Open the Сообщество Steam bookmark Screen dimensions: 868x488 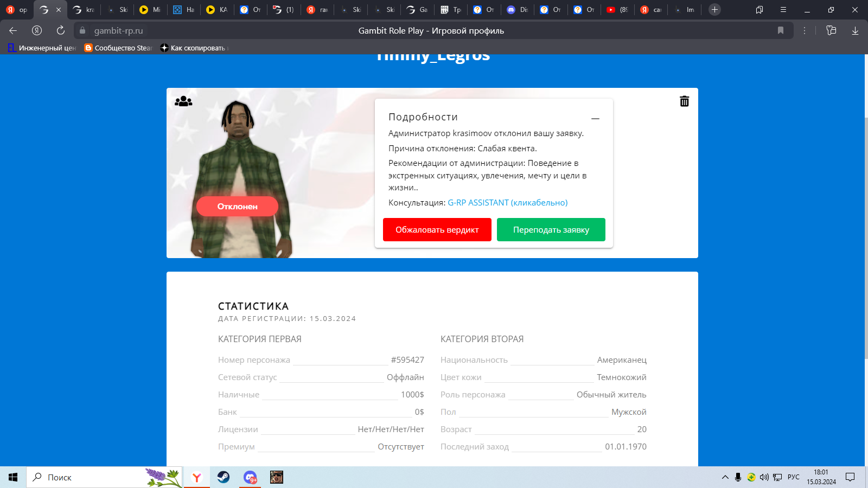[118, 48]
